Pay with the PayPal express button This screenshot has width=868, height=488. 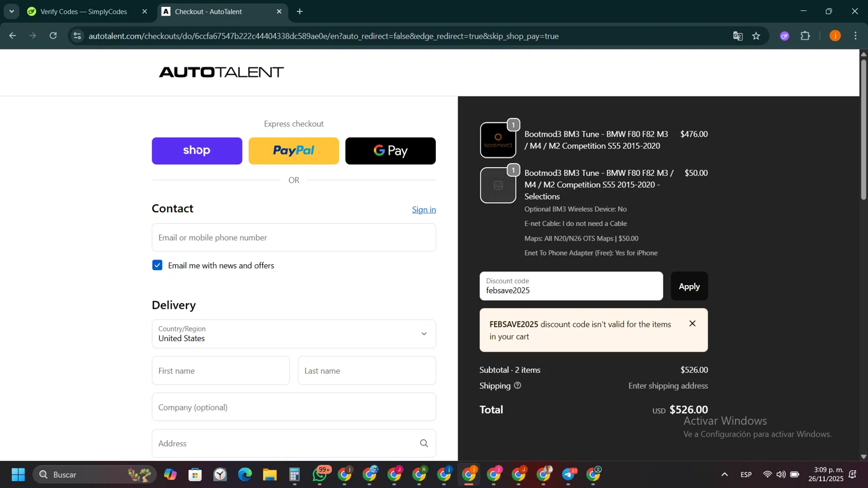(293, 151)
